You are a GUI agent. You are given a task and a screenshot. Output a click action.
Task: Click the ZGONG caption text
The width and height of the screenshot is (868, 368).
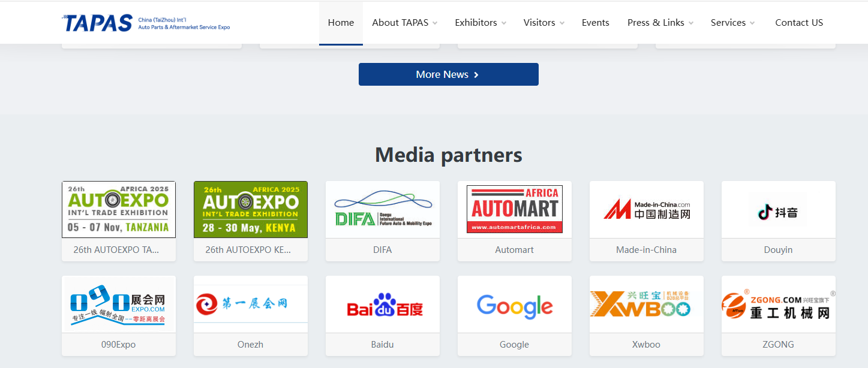[779, 345]
